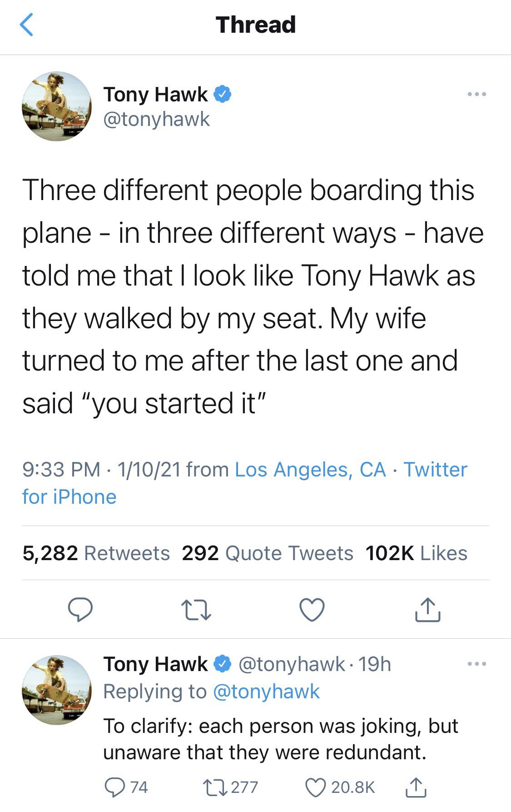
Task: Open profile picture on reply tweet
Action: pos(57,690)
